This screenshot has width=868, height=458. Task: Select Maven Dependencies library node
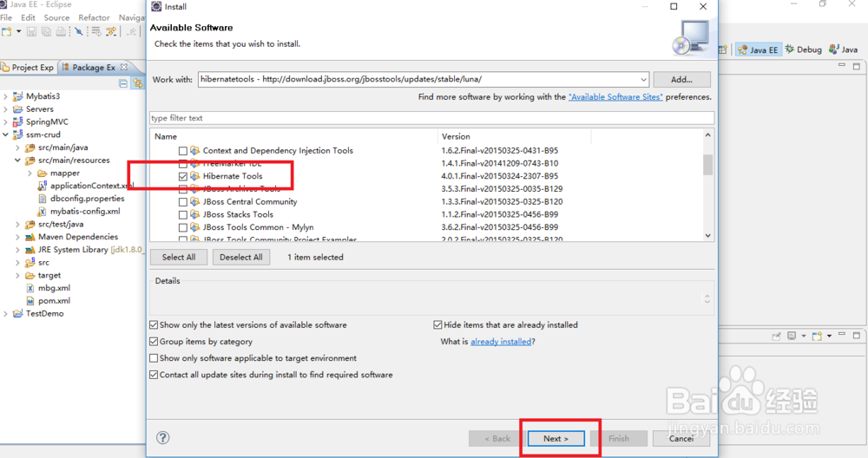pos(77,237)
